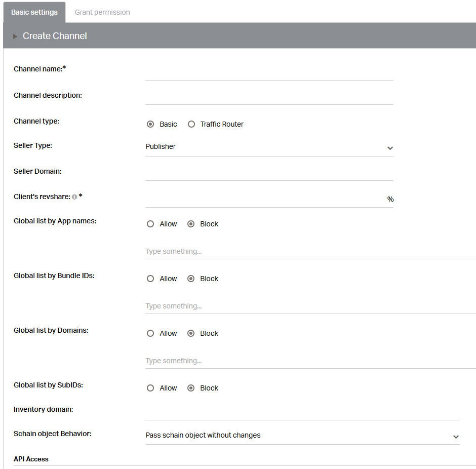Click the Inventory domain input field

302,412
